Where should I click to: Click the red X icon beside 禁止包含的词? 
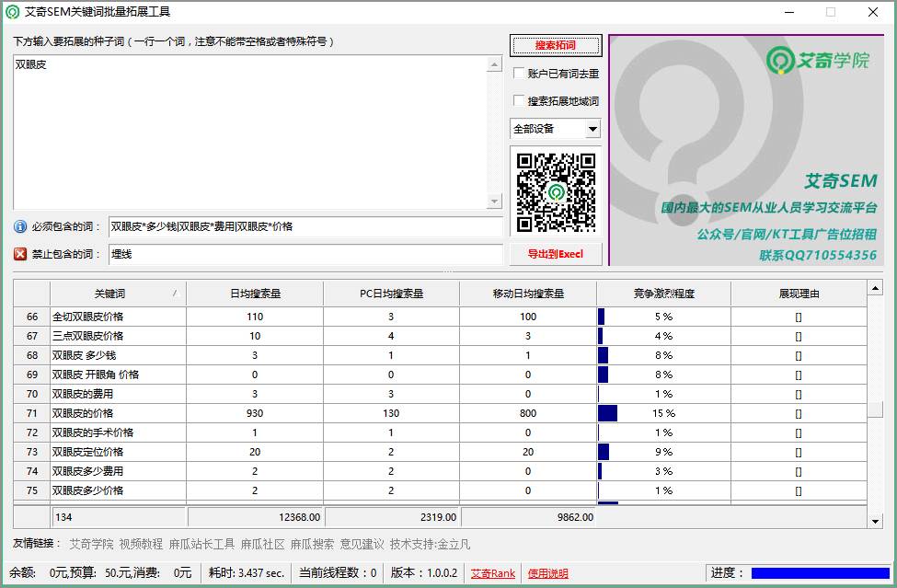coord(20,254)
